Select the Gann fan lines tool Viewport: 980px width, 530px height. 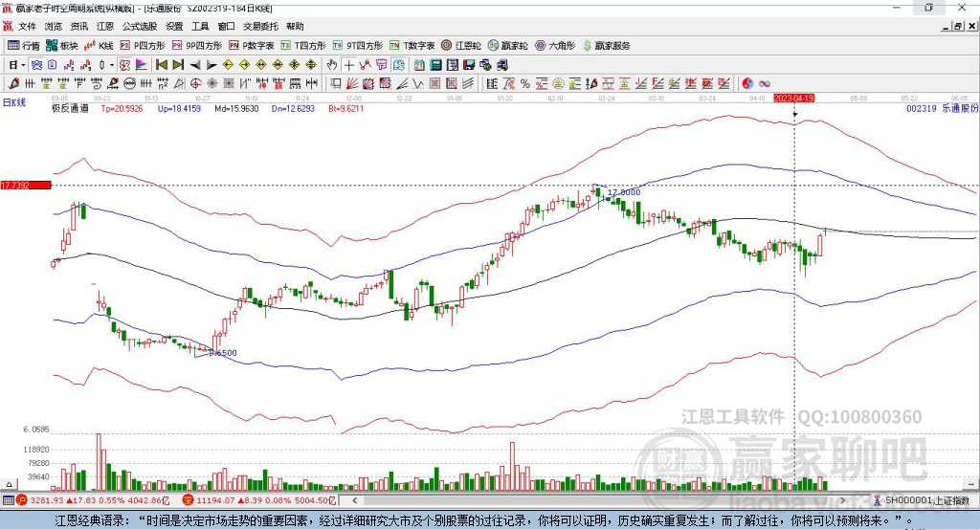click(x=351, y=83)
